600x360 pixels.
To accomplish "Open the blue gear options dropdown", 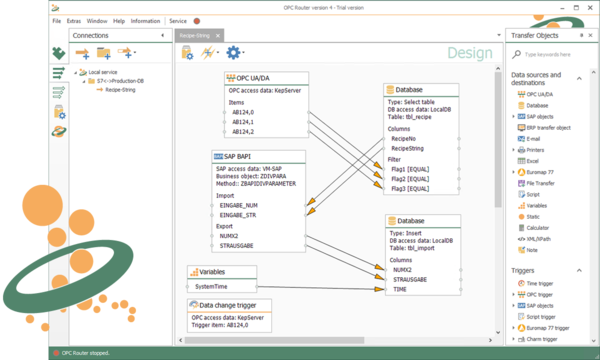I will coord(235,52).
